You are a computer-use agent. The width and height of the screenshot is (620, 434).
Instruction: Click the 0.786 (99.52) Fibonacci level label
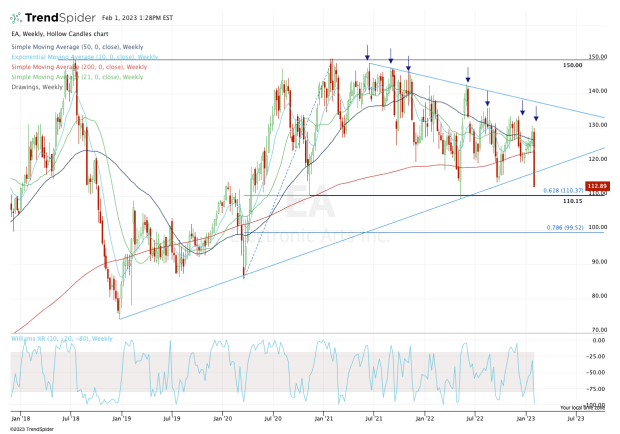click(x=565, y=228)
